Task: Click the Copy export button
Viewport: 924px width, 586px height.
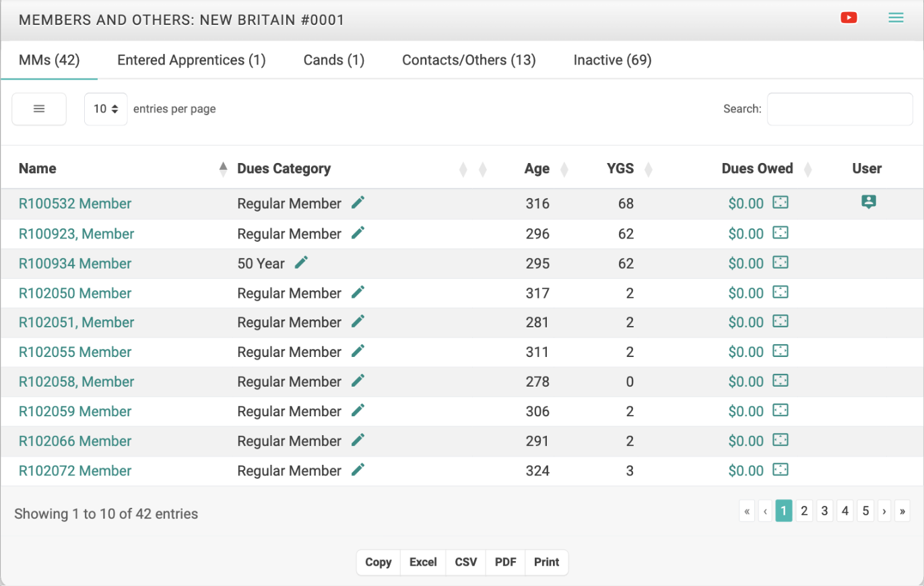Action: pyautogui.click(x=378, y=562)
